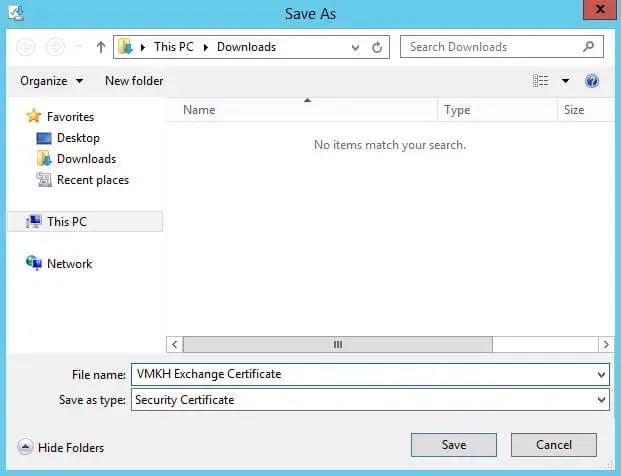Image resolution: width=621 pixels, height=476 pixels.
Task: Expand the breadcrumb arrow before This PC
Action: (143, 47)
